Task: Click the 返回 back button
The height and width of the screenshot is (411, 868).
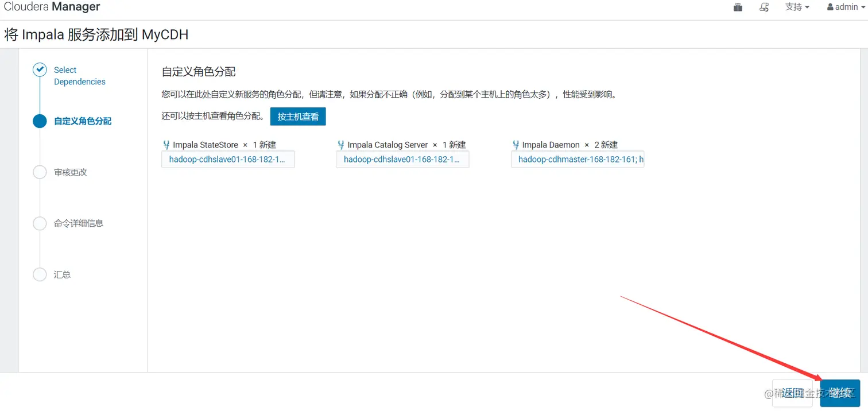Action: pyautogui.click(x=792, y=393)
